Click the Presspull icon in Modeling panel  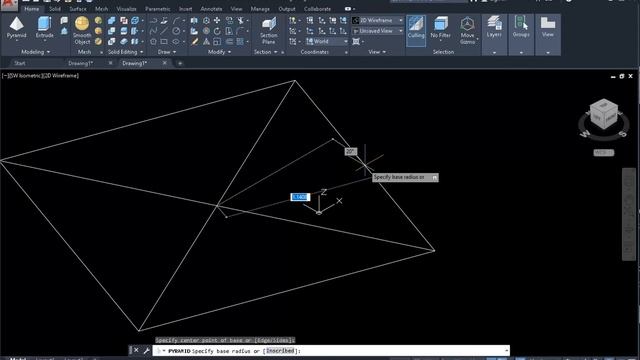point(64,31)
